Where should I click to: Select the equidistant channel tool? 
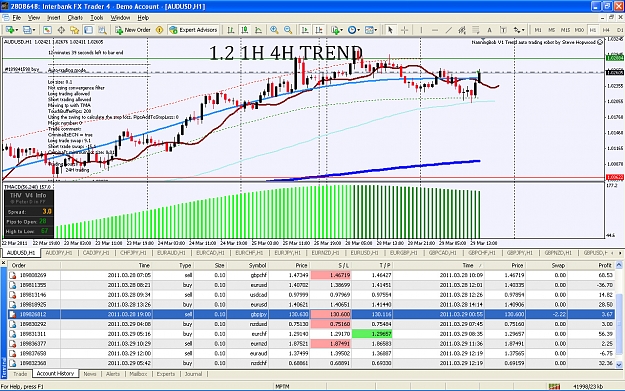pyautogui.click(x=462, y=30)
